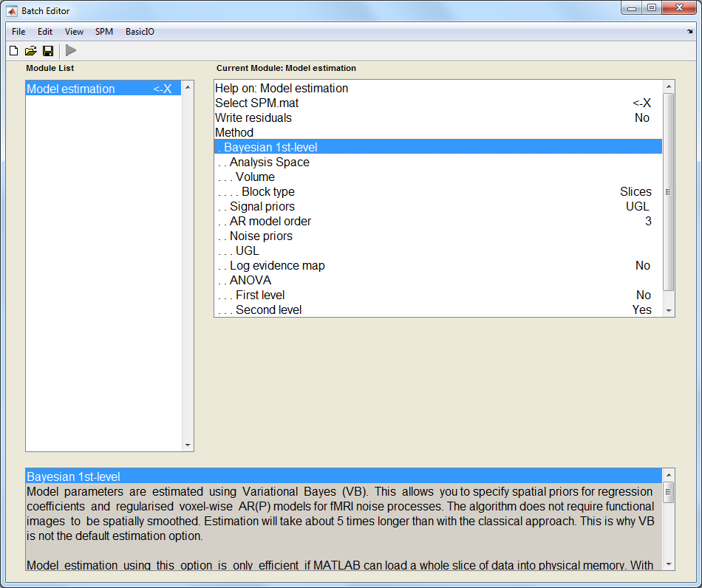
Task: Click the MATLAB logo in the title bar
Action: click(12, 10)
